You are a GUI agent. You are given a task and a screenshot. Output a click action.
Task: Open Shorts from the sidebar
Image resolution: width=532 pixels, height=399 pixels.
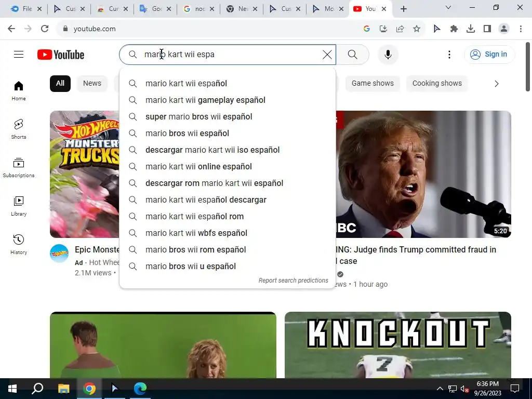19,129
